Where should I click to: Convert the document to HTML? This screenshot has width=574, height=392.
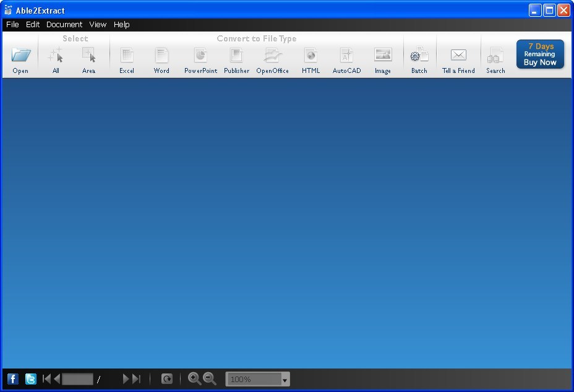311,59
